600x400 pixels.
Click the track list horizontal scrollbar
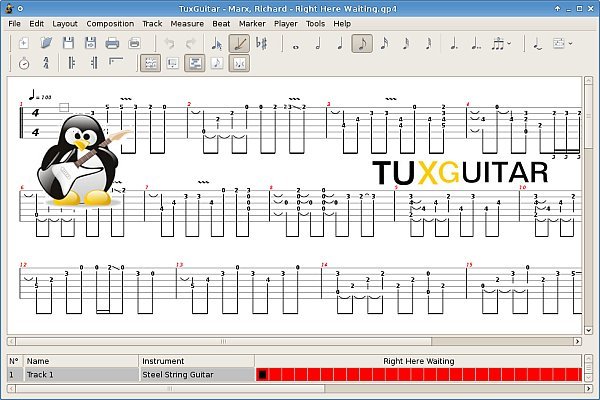click(x=170, y=389)
